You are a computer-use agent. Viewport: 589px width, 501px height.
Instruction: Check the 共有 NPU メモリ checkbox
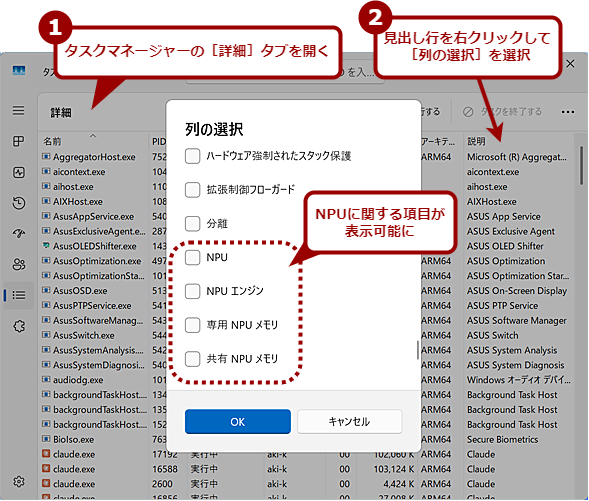coord(192,359)
